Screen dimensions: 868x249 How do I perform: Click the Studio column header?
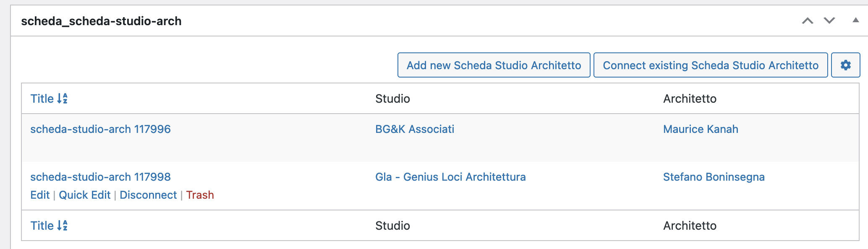392,99
